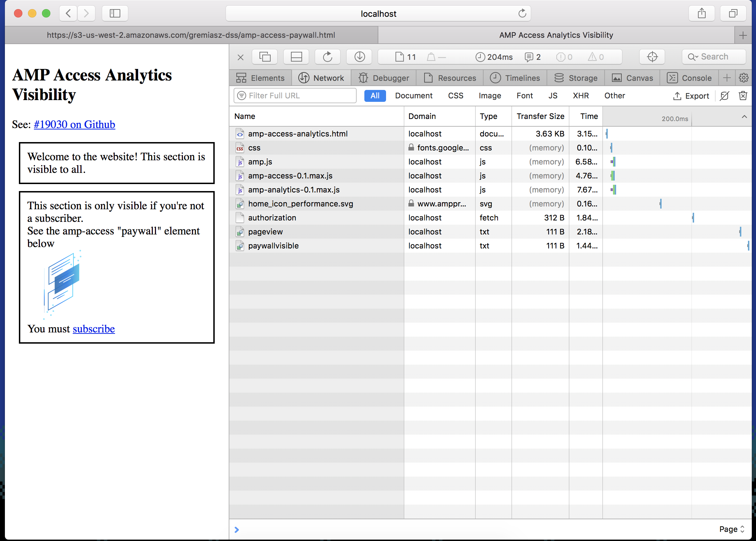The height and width of the screenshot is (541, 756).
Task: Open the Page context selector dropdown
Action: click(x=732, y=529)
